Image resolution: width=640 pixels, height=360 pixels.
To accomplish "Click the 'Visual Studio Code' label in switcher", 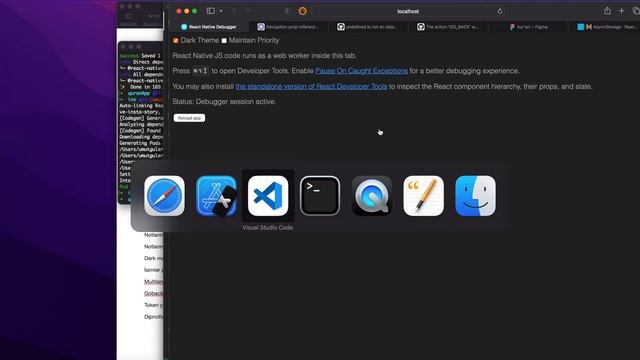I will [x=267, y=228].
